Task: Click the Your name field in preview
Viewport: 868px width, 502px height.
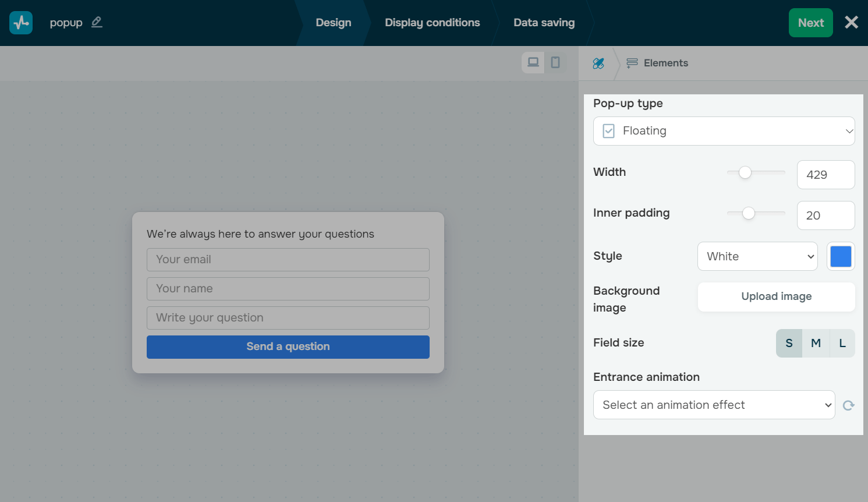Action: [288, 289]
